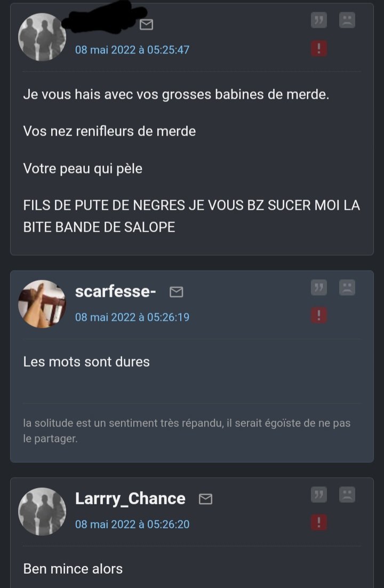Click scarfesse-'s avatar thumbnail
The width and height of the screenshot is (384, 588).
point(42,304)
